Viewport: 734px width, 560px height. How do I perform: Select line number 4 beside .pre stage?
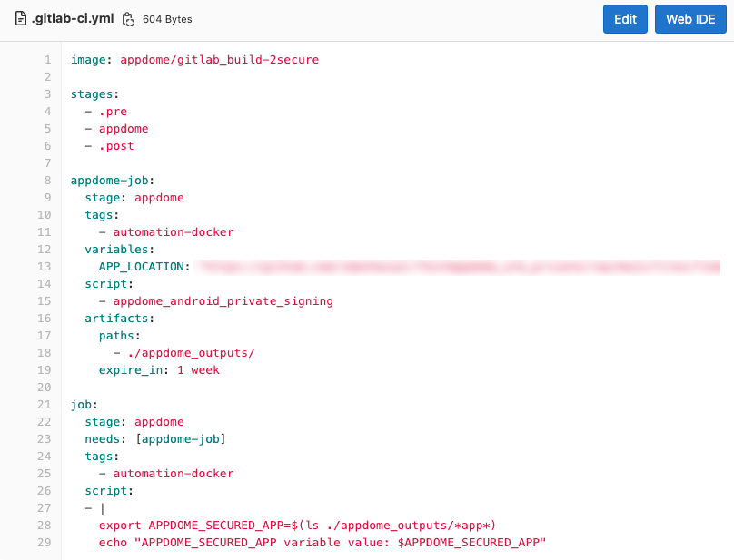coord(45,111)
